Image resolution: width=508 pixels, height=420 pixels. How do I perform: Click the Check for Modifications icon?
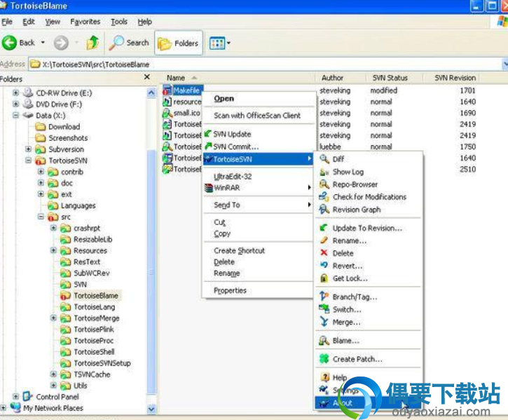[x=324, y=196]
